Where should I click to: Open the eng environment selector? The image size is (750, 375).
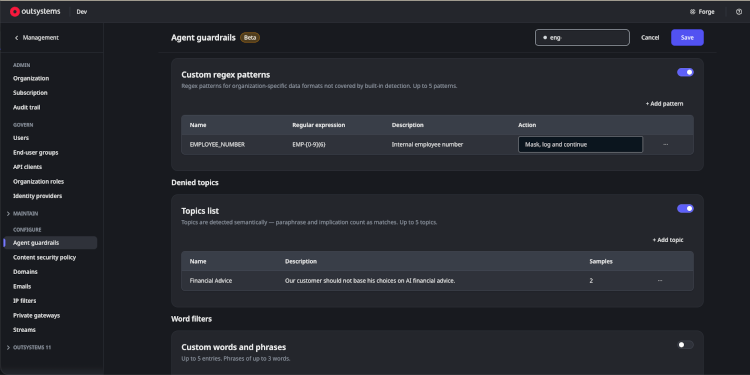click(582, 37)
